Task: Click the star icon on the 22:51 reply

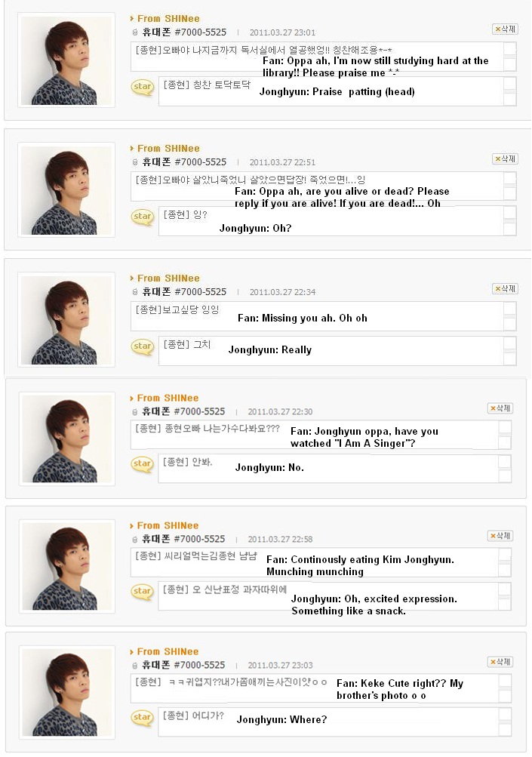Action: click(143, 217)
